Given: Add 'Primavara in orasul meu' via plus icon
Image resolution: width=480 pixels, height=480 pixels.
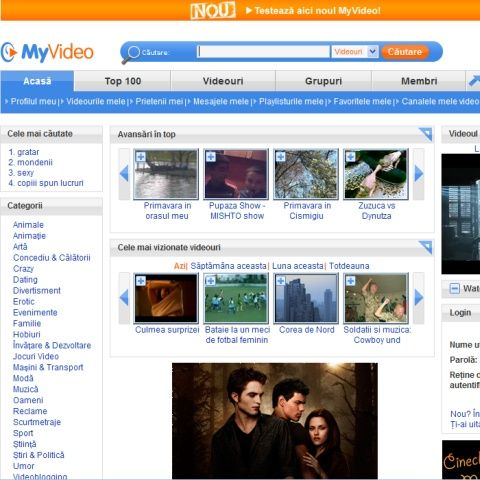Looking at the screenshot, I should click(x=141, y=156).
